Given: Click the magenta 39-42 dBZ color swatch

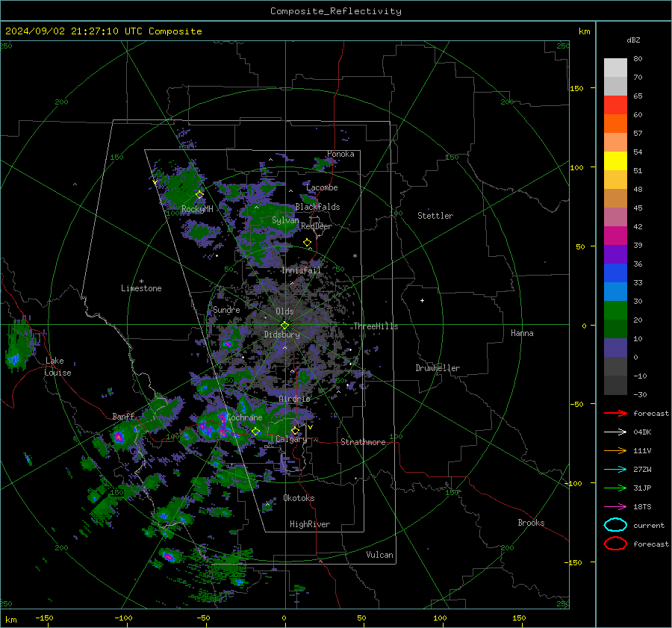Looking at the screenshot, I should (615, 236).
